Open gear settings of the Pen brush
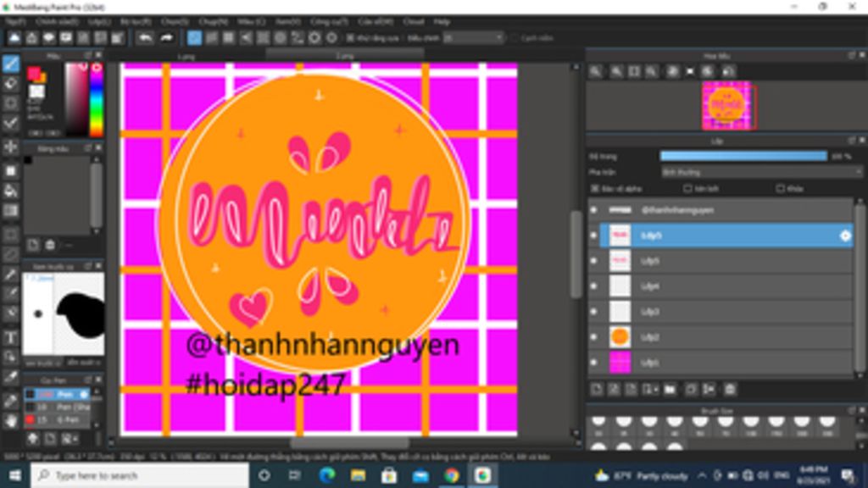Viewport: 868px width, 488px height. click(x=84, y=395)
